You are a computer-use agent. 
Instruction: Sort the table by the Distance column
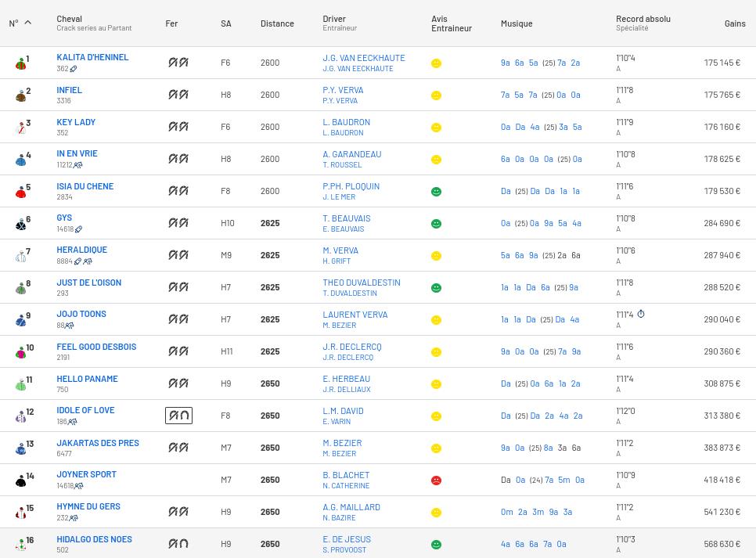[x=277, y=23]
